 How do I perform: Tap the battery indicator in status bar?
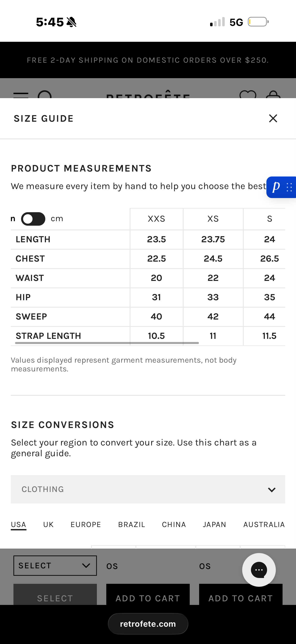tap(258, 22)
